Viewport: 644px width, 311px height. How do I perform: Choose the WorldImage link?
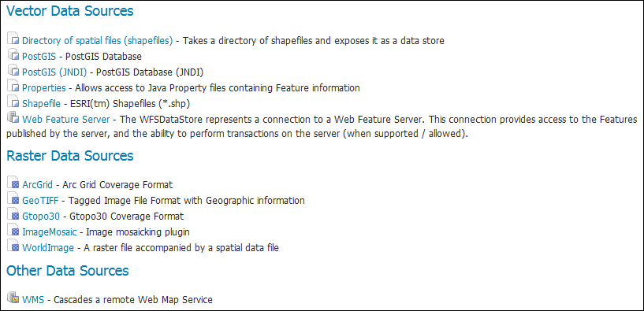(x=48, y=248)
